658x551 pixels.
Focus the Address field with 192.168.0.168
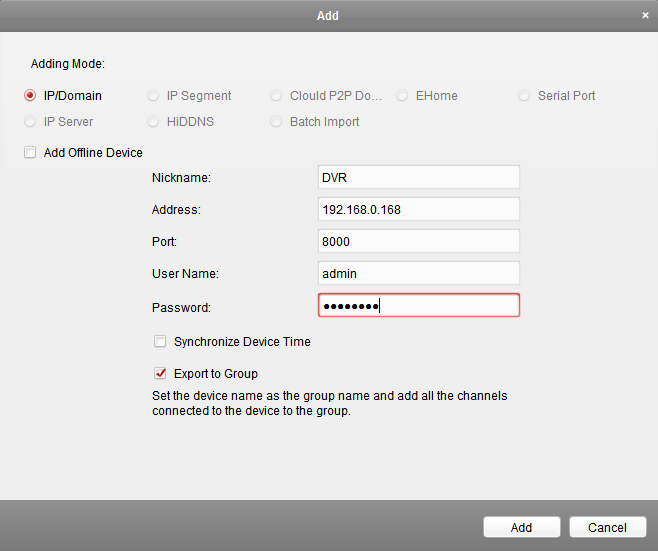[418, 209]
